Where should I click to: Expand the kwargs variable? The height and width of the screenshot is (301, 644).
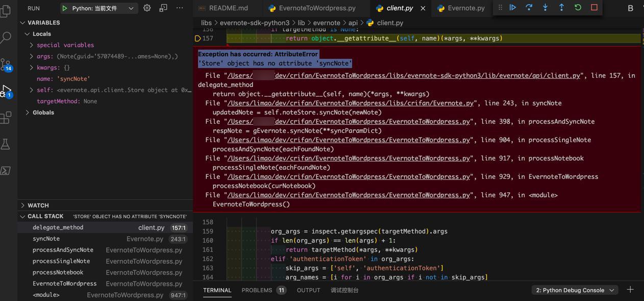click(32, 67)
